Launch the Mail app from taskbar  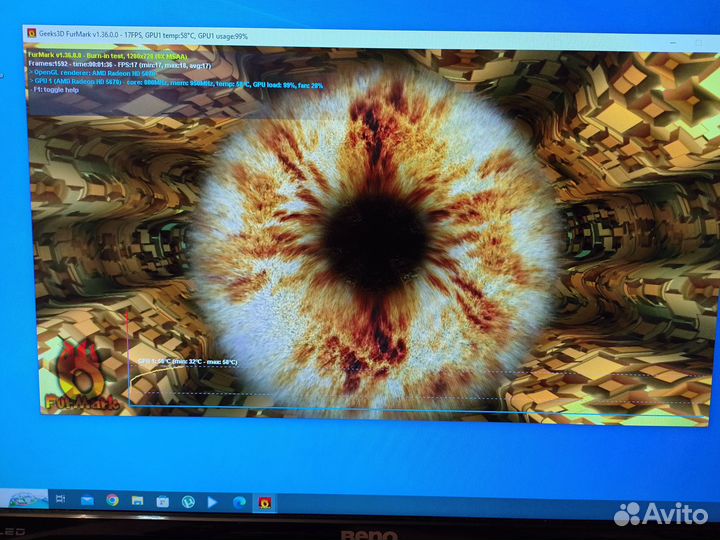pyautogui.click(x=86, y=499)
